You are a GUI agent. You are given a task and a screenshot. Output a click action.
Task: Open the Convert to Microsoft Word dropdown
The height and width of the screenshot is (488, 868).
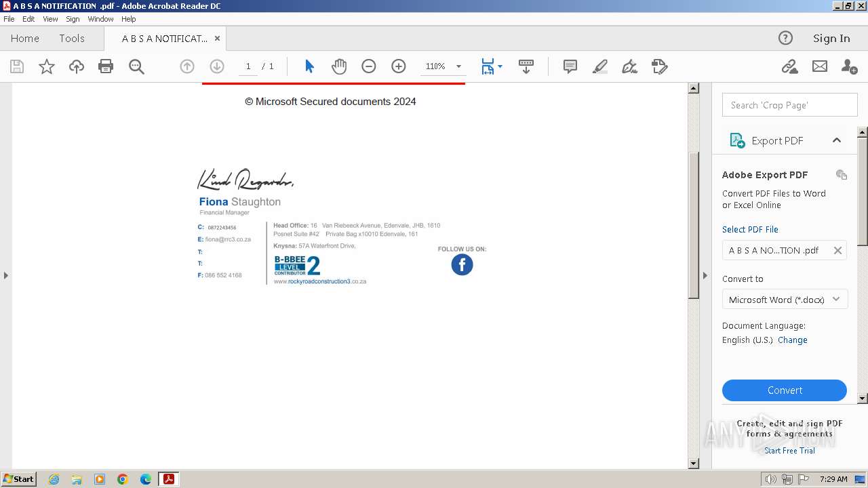[x=785, y=300]
